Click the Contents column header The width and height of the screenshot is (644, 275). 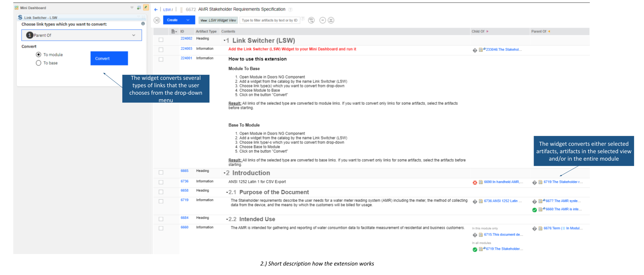pyautogui.click(x=228, y=32)
